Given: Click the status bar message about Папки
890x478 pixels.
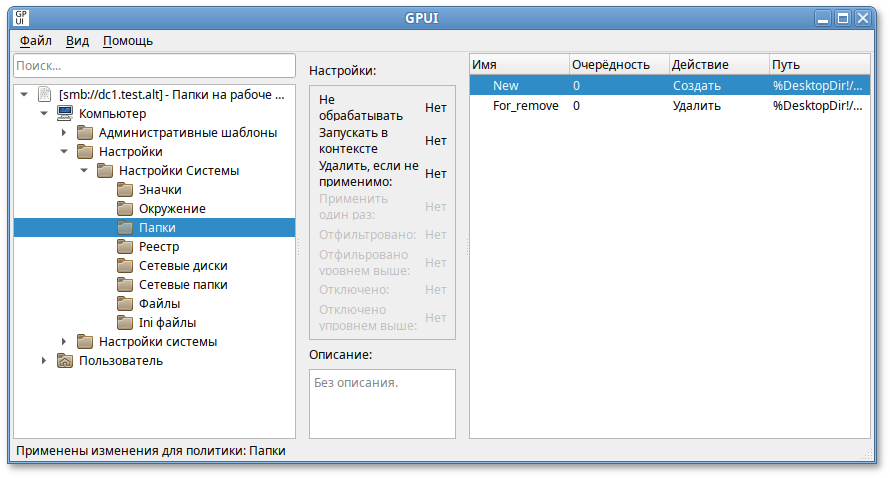Looking at the screenshot, I should click(150, 451).
